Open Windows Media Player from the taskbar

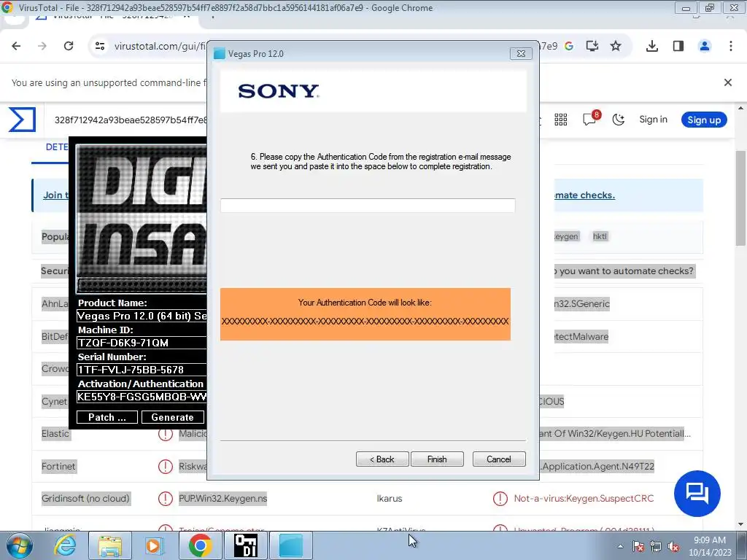pos(153,545)
